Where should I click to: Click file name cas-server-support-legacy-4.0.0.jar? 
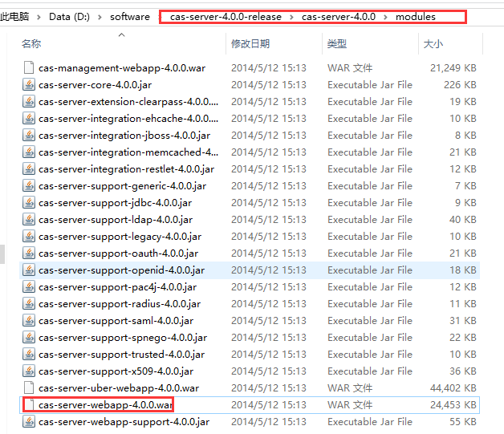[x=120, y=237]
